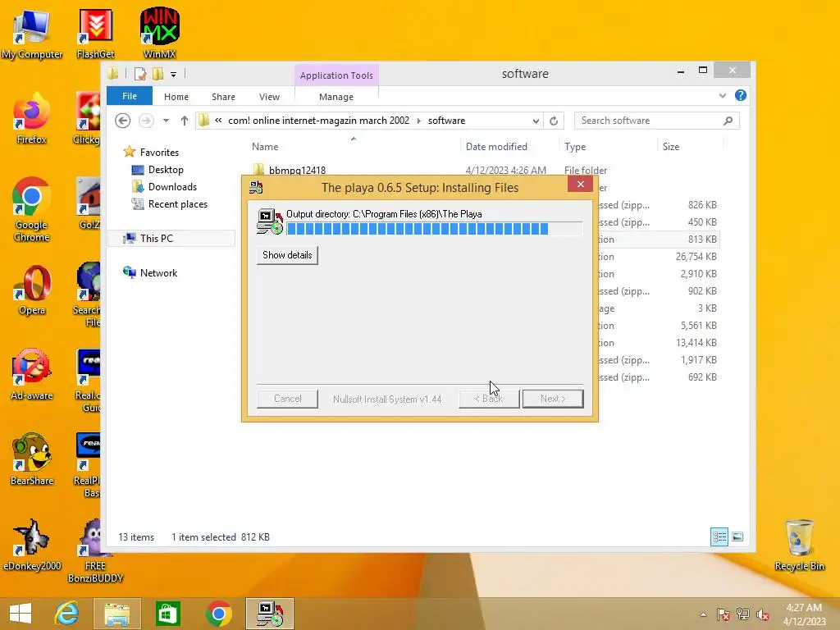
Task: Close the playa Setup dialog
Action: pyautogui.click(x=580, y=185)
